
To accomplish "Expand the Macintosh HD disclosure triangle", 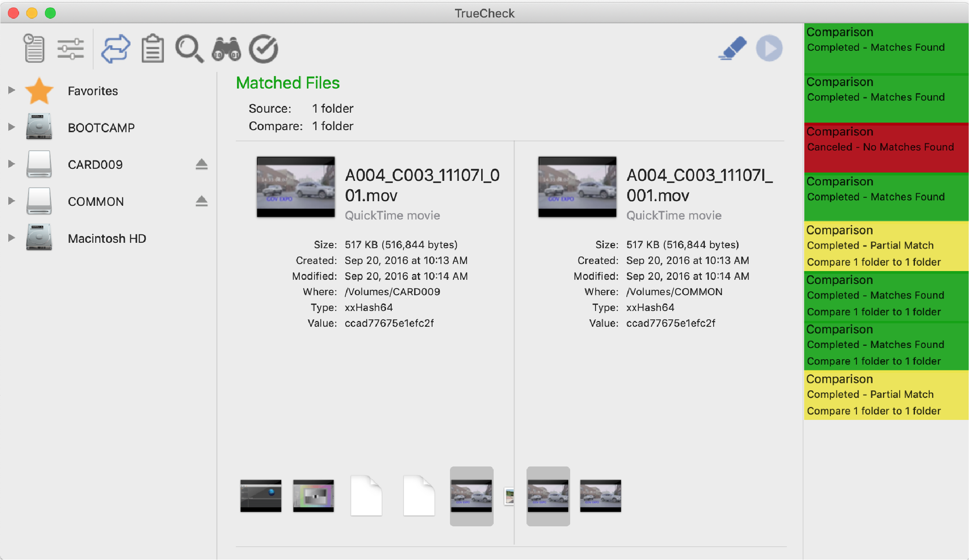I will pyautogui.click(x=12, y=238).
